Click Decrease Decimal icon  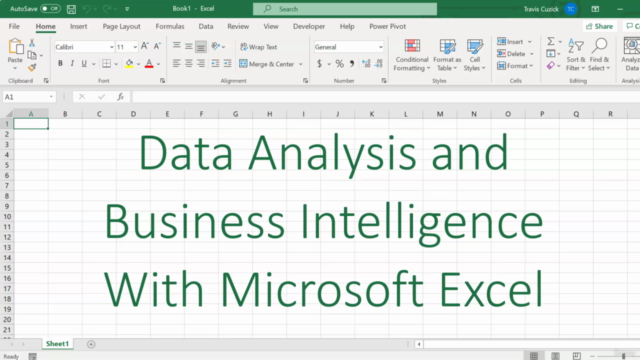[379, 64]
